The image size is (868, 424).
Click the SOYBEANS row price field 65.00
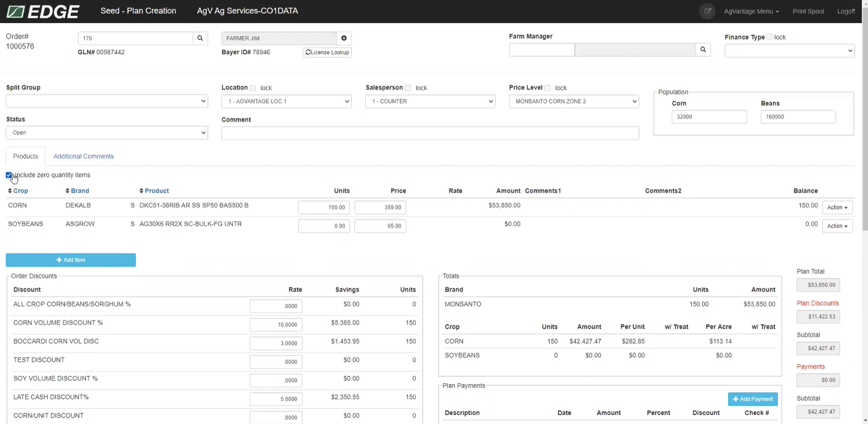coord(380,226)
